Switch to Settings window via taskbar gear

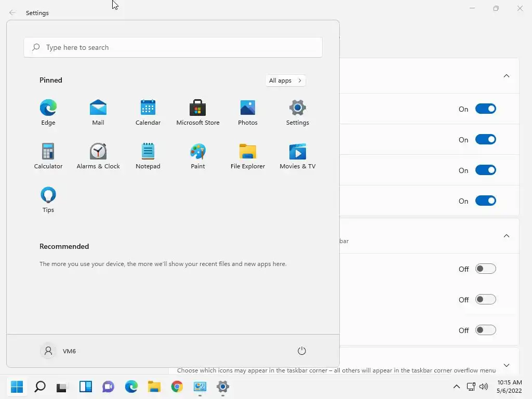(222, 387)
